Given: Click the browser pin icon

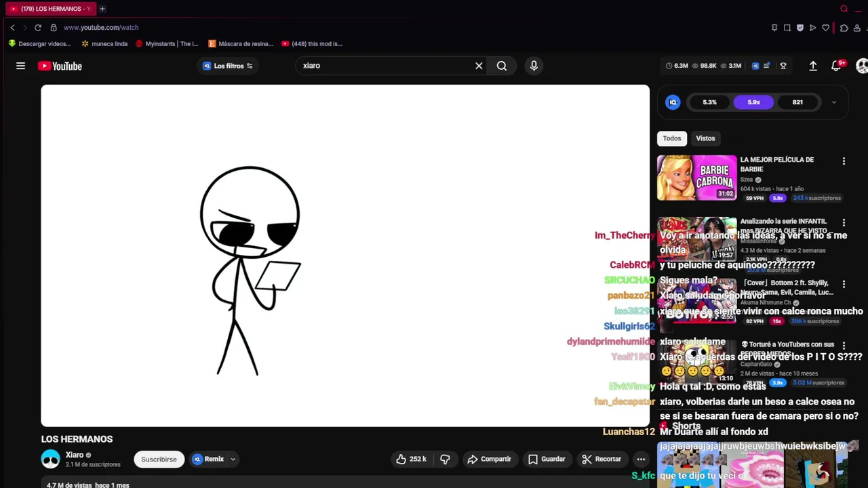Looking at the screenshot, I should 774,28.
